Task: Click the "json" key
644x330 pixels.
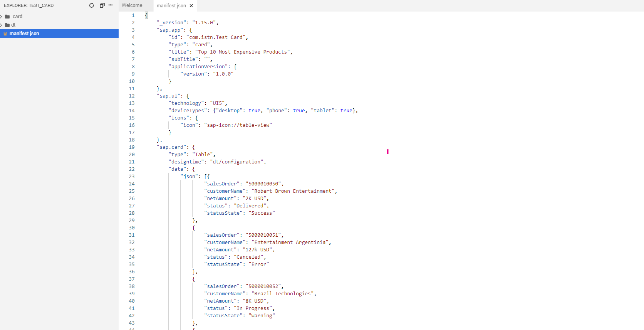Action: (x=189, y=177)
